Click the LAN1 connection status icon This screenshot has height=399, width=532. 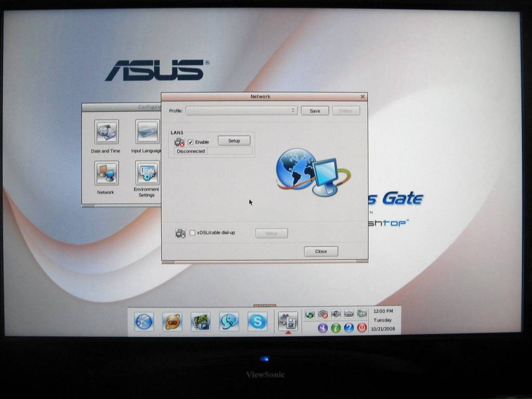(x=179, y=142)
